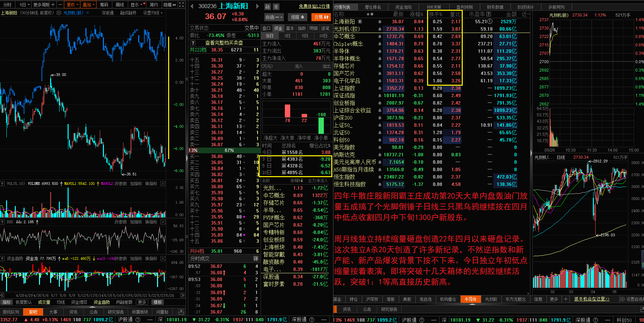Screen dimensions: 644x323
Task: Expand 隐藏 hide panel arrows
Action: pos(169,4)
